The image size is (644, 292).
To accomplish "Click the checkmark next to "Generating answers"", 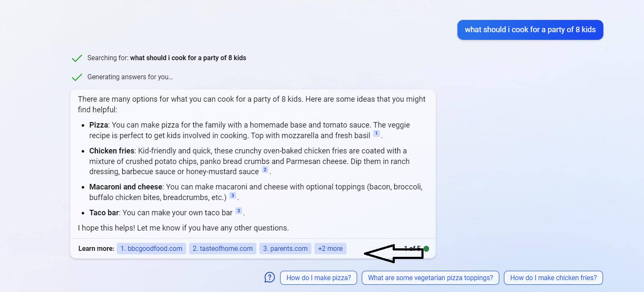I will tap(77, 77).
